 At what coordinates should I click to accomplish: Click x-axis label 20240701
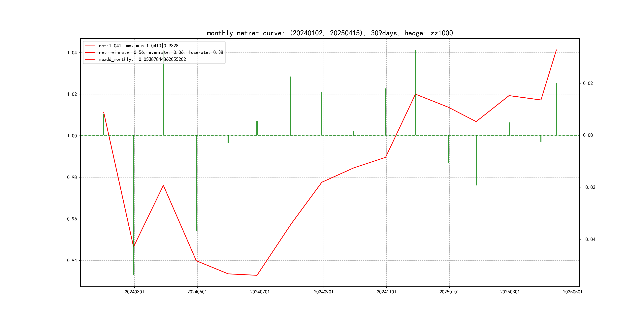click(x=260, y=292)
